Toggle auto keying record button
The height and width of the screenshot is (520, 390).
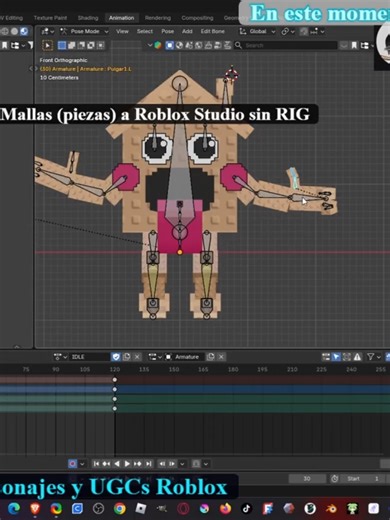[x=72, y=464]
